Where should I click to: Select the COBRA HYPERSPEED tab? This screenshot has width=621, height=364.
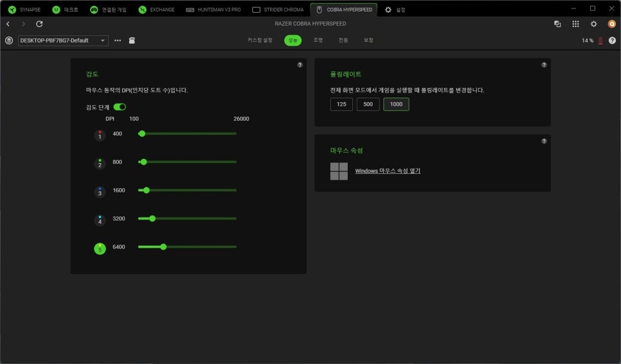344,10
